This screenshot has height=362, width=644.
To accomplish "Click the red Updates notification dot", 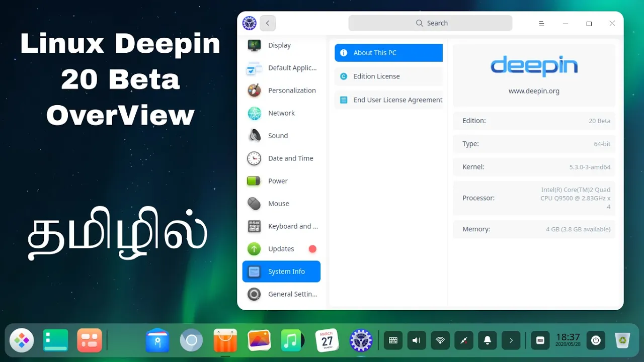I will coord(312,249).
